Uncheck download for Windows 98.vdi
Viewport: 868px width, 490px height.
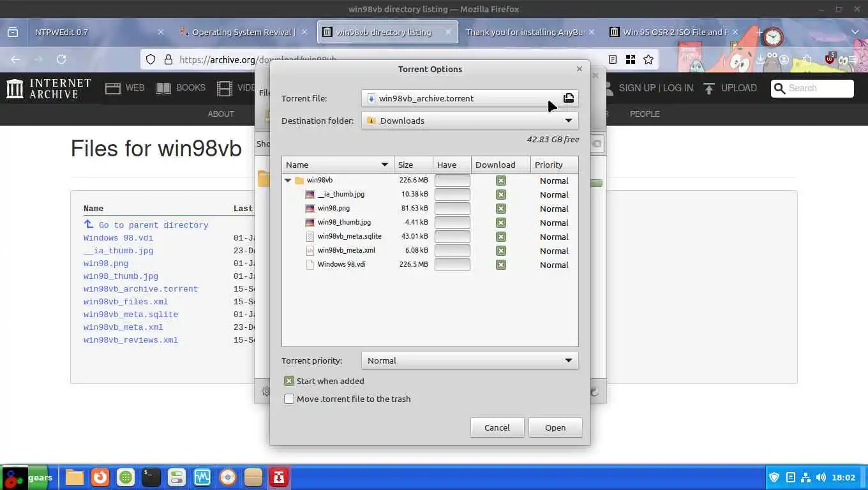pos(501,265)
